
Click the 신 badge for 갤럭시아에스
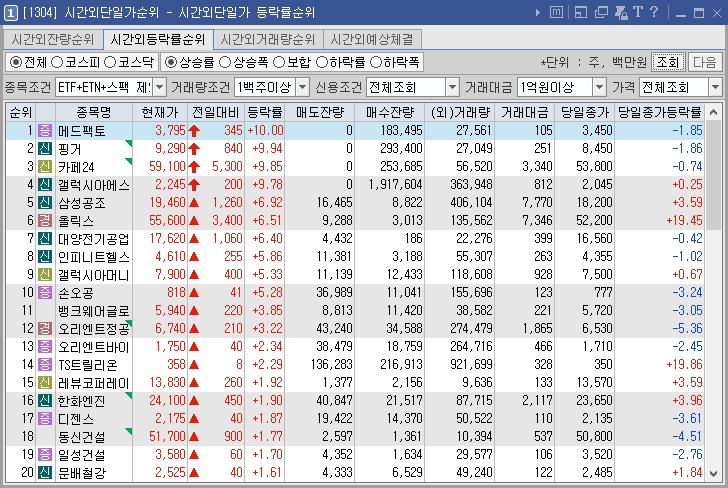45,185
